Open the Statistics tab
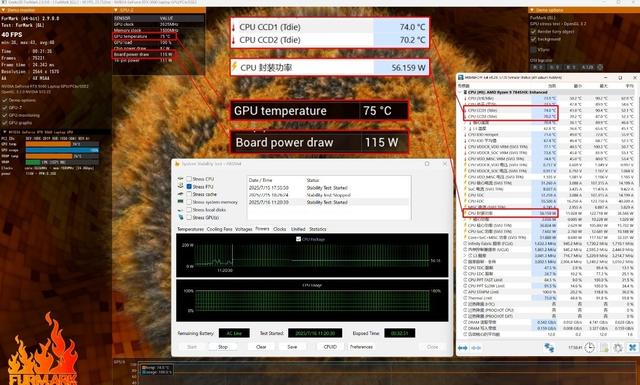Screen dimensions: 640x385 pos(318,229)
